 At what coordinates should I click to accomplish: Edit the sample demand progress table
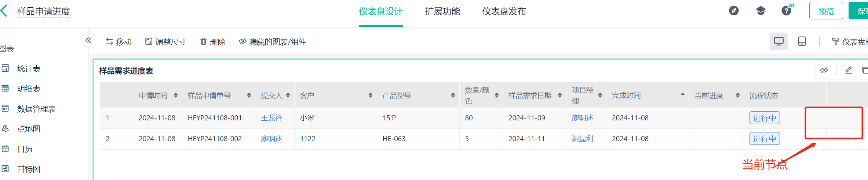[849, 70]
